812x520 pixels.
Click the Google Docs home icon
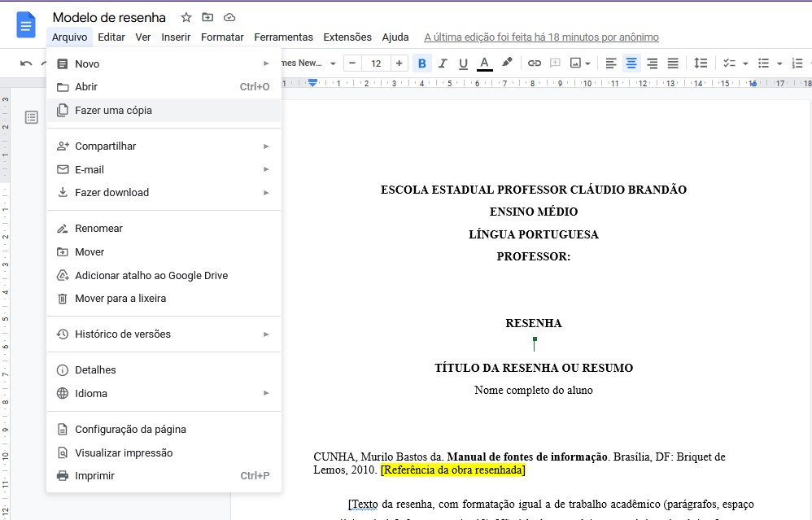click(x=26, y=25)
